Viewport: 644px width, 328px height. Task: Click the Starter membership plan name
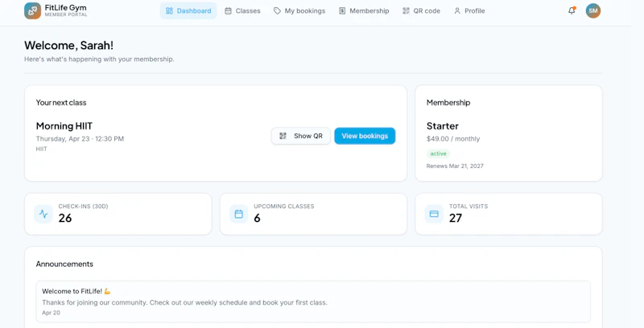(442, 126)
